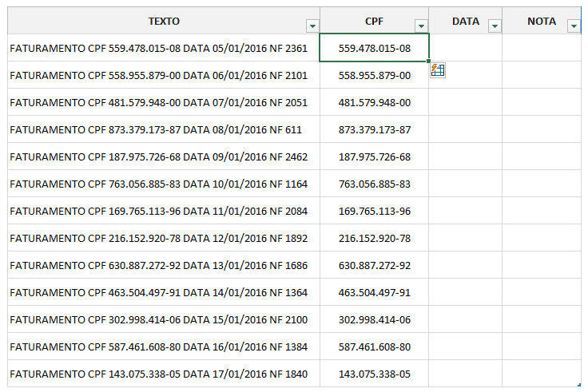Open the CPF column filter dropdown

[x=421, y=26]
